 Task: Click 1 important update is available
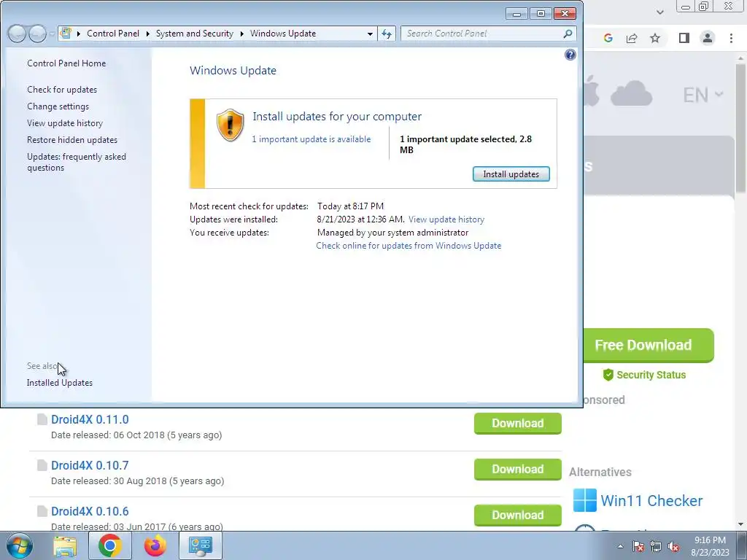pos(311,139)
